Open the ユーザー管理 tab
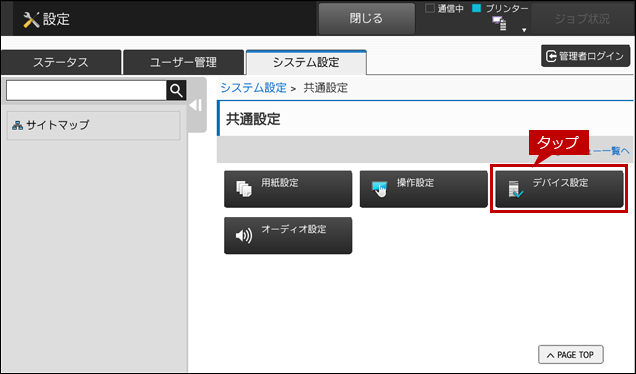 point(183,62)
